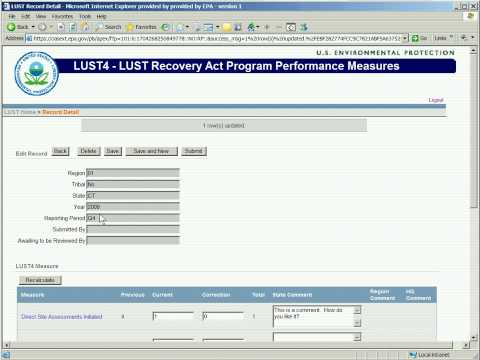Click the browser Forward arrow icon

pos(42,27)
